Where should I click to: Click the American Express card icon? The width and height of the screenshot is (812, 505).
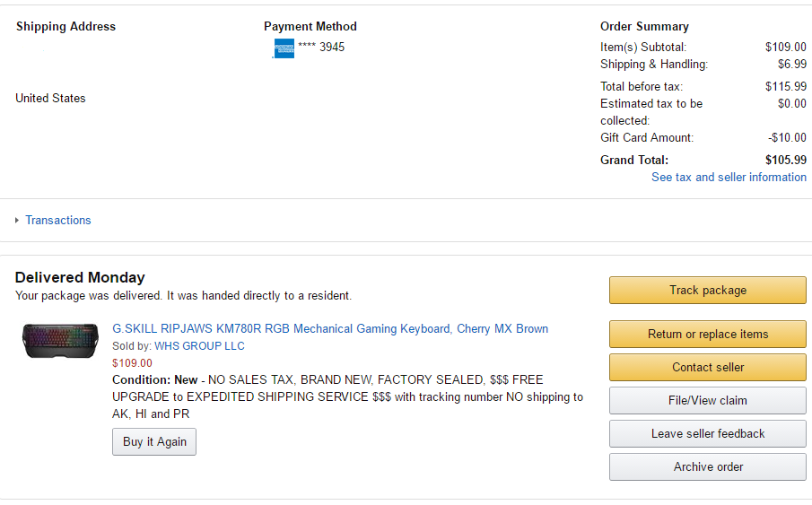pyautogui.click(x=284, y=48)
